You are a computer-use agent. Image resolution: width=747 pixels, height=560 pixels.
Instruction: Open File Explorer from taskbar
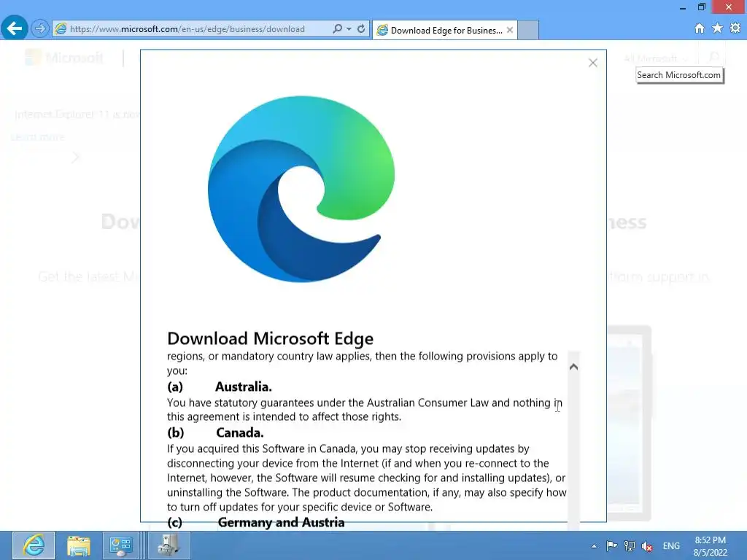[x=78, y=545]
